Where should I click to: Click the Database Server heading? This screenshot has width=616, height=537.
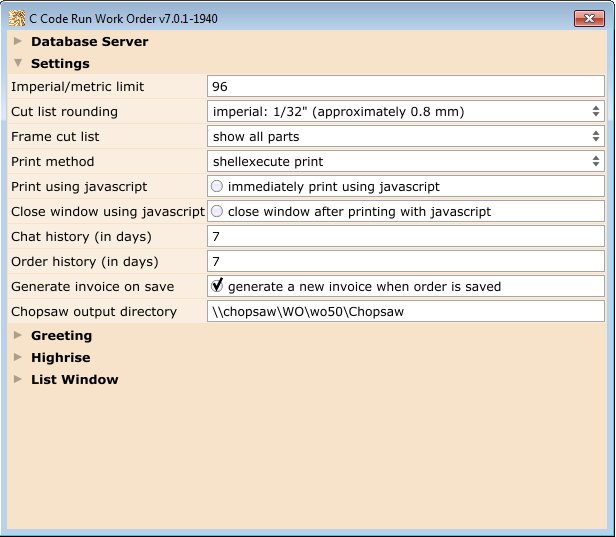(89, 42)
